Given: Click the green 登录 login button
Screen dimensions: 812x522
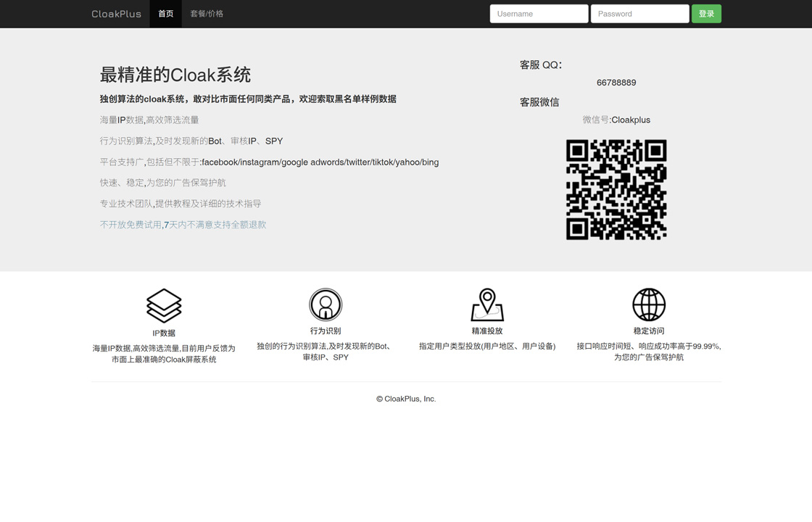Looking at the screenshot, I should (706, 14).
